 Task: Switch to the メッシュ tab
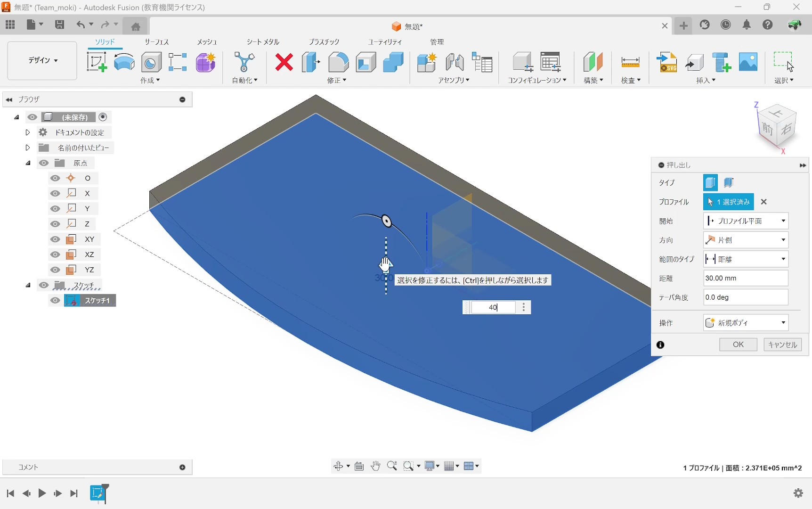point(207,42)
